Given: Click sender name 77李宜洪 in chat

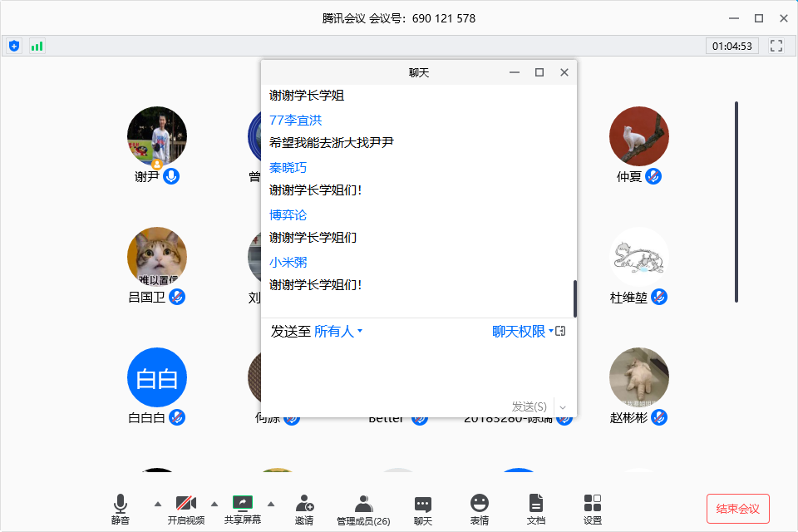Looking at the screenshot, I should [295, 121].
